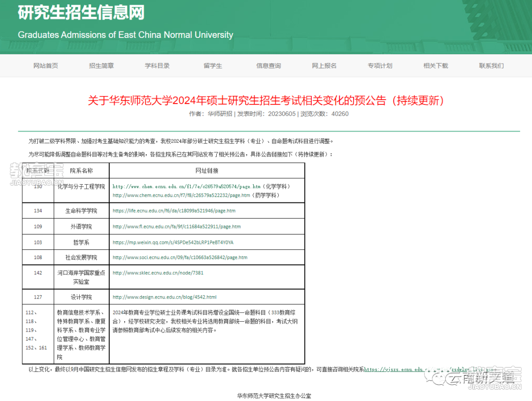Open 信息查询 from the navigation
532x401 pixels.
[268, 66]
